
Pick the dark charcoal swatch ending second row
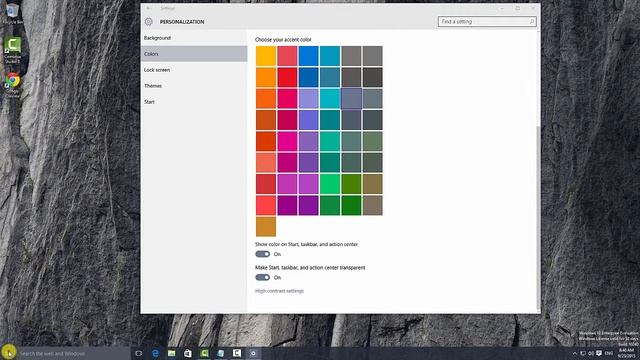pos(372,77)
